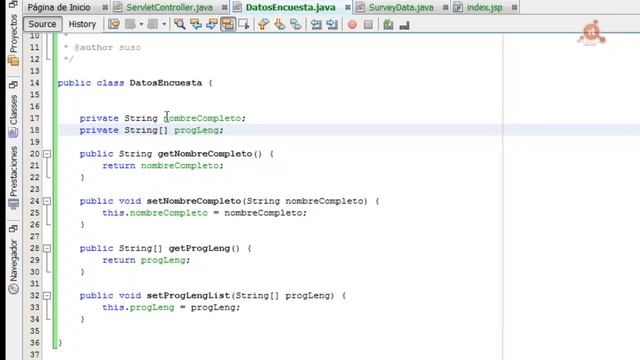Close the index.jsp tab

pyautogui.click(x=514, y=7)
